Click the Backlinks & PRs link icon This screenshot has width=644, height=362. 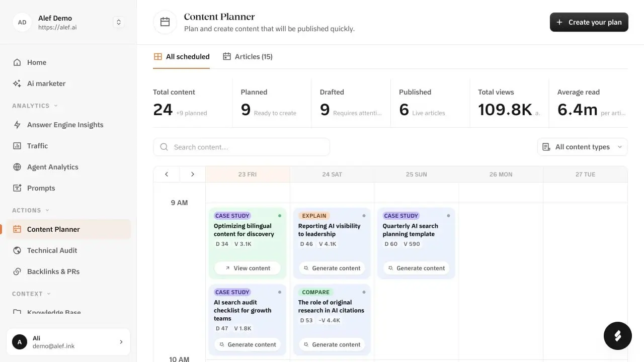pyautogui.click(x=17, y=271)
